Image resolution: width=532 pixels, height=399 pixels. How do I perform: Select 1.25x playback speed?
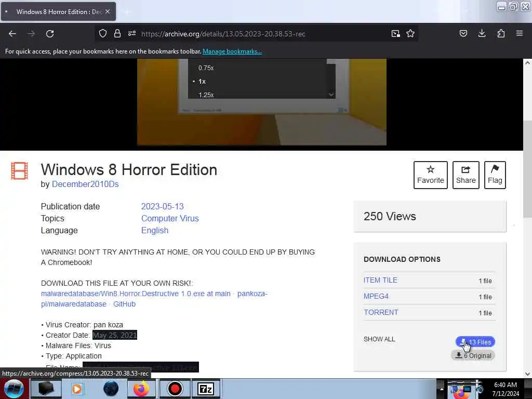[x=206, y=95]
